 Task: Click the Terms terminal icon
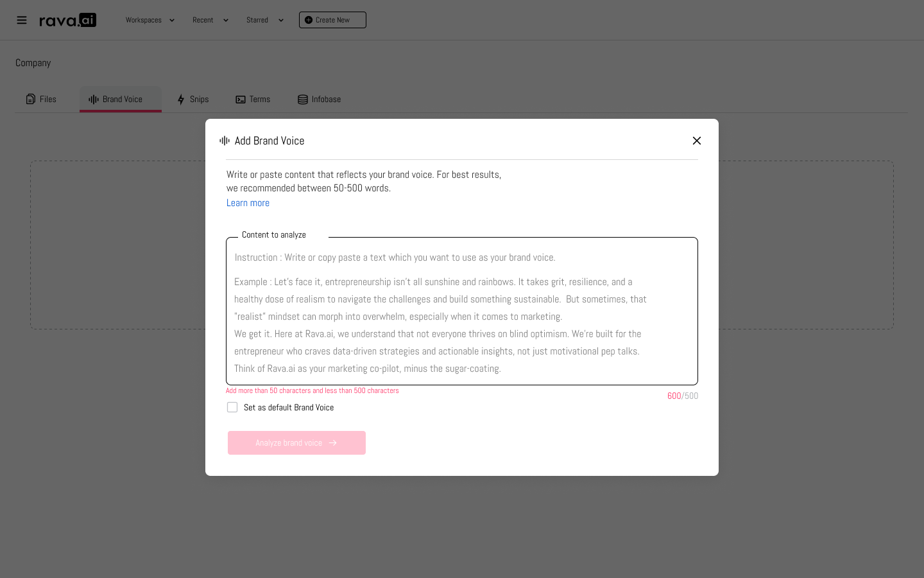coord(241,99)
